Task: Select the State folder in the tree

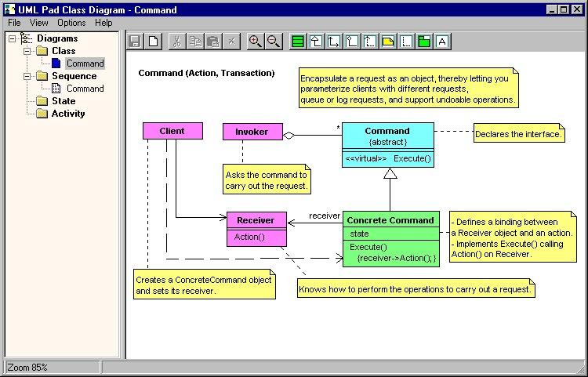Action: pyautogui.click(x=64, y=101)
